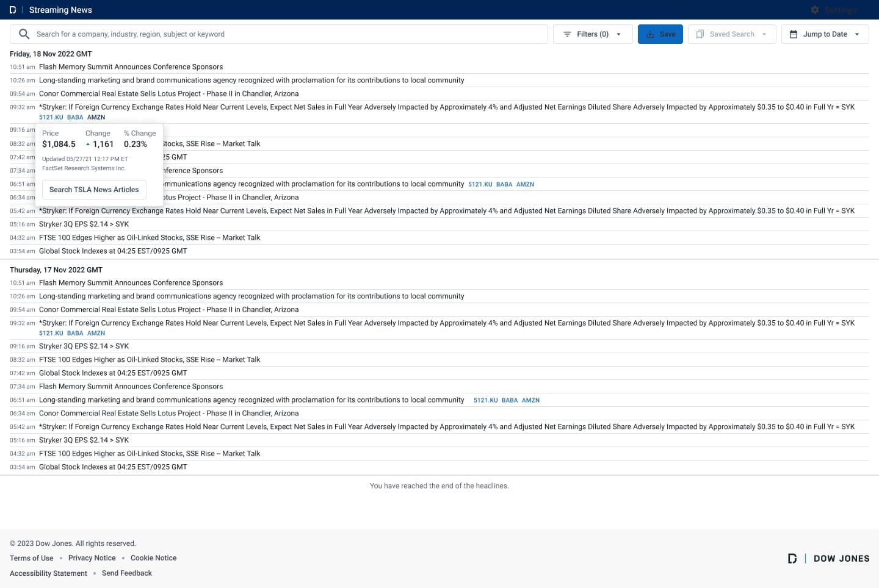Screen dimensions: 879x588
Task: Click 5121.KU ticker on Thursday's 06:51 am row
Action: (486, 400)
